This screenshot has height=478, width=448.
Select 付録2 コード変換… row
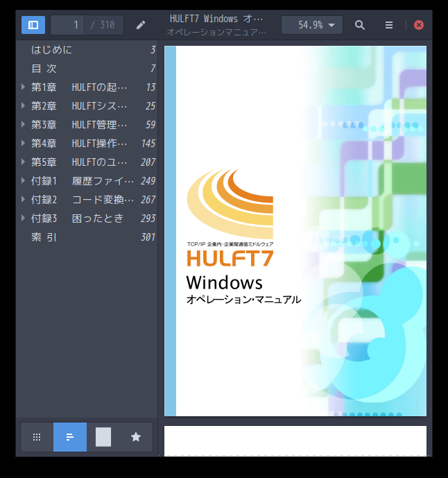(87, 200)
